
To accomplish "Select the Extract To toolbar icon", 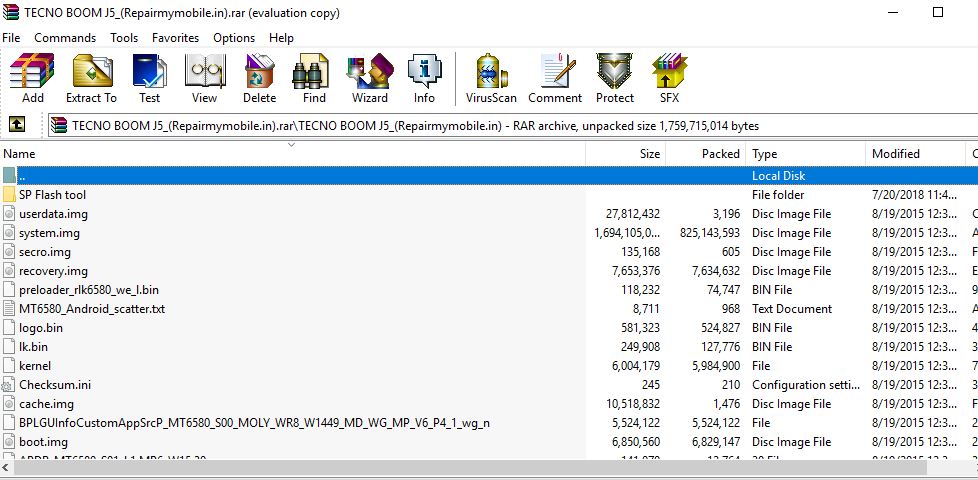I will click(x=92, y=79).
